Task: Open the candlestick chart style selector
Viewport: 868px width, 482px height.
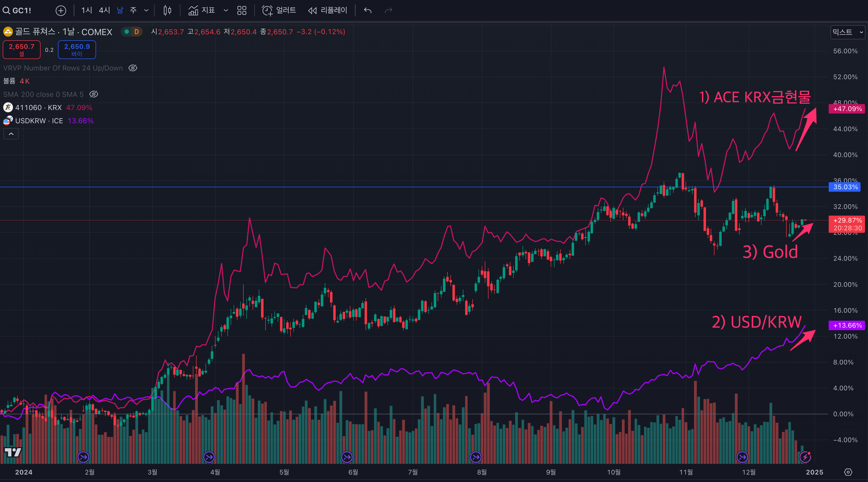Action: pos(167,10)
